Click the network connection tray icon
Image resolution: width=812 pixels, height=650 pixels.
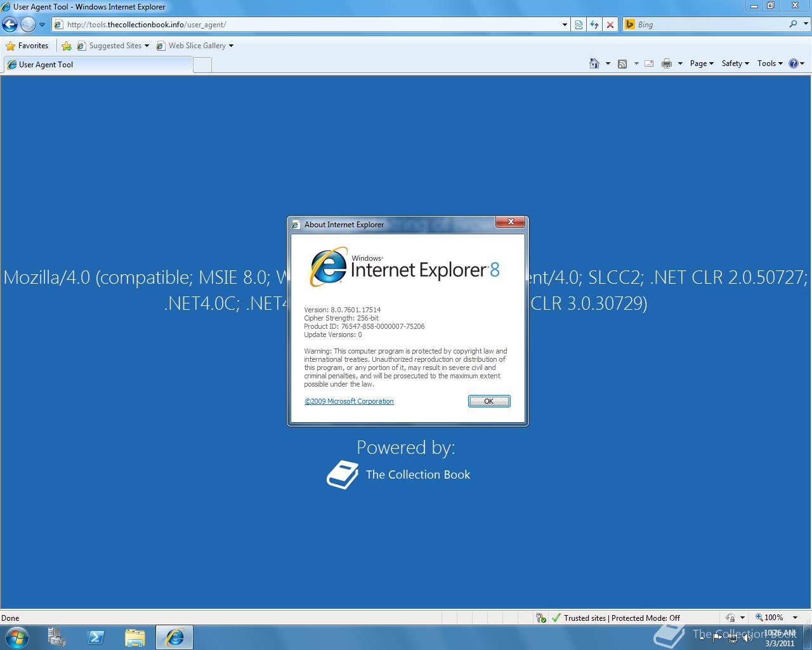coord(733,637)
